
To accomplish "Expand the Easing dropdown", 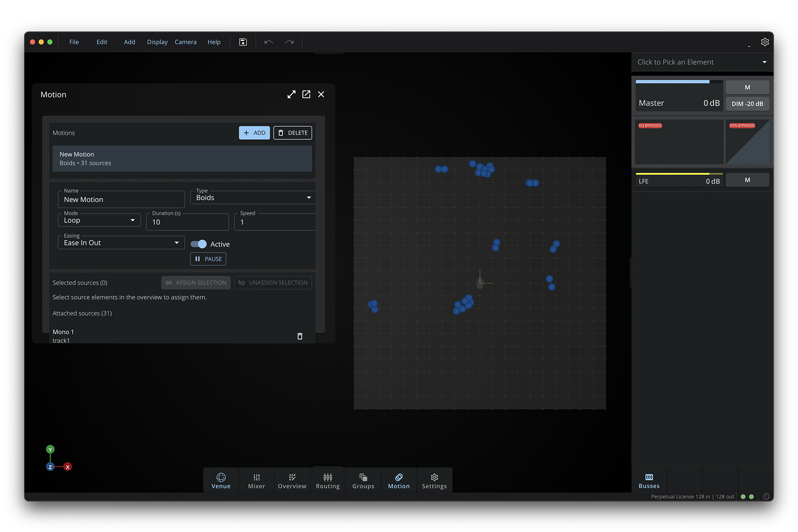I will [121, 243].
